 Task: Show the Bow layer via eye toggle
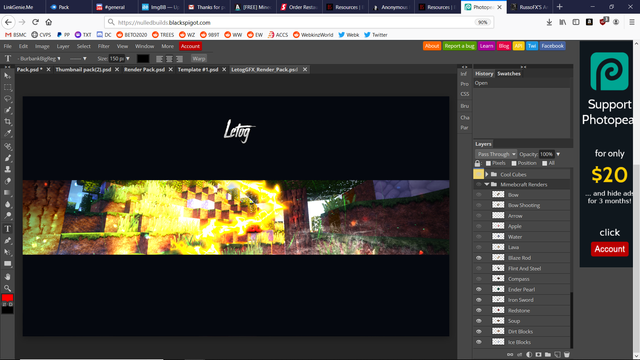[478, 195]
